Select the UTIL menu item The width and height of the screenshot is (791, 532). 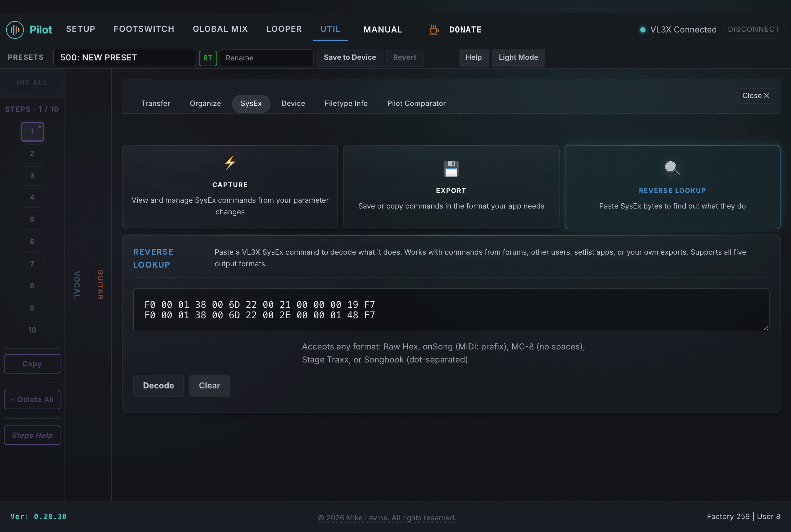click(330, 29)
